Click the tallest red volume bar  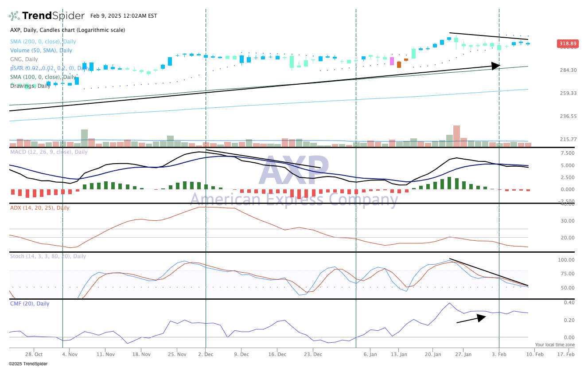[456, 136]
